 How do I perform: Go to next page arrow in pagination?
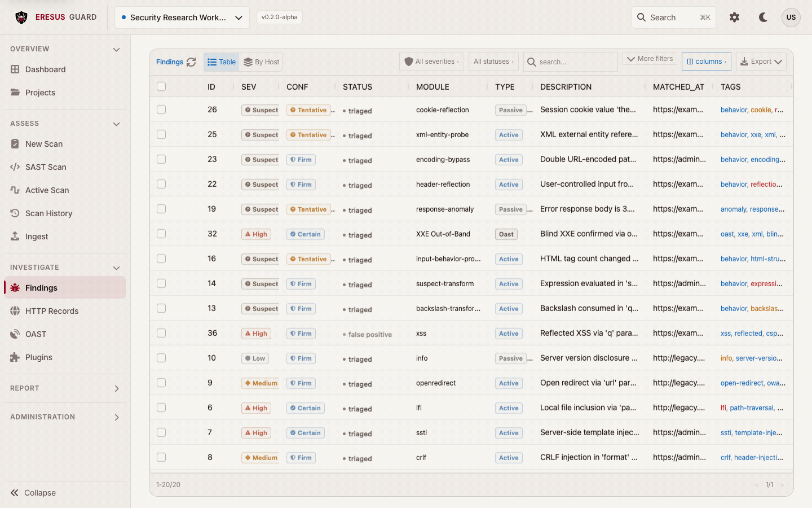[782, 485]
